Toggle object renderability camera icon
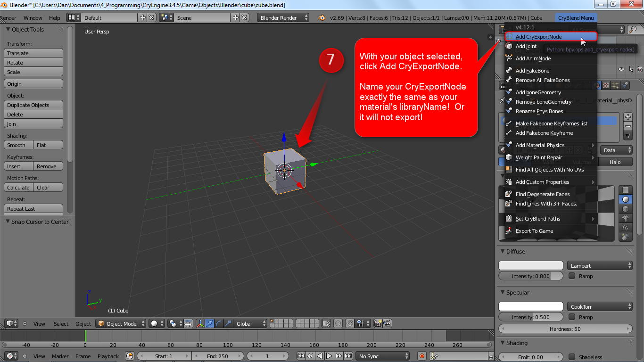The width and height of the screenshot is (644, 362). click(640, 69)
